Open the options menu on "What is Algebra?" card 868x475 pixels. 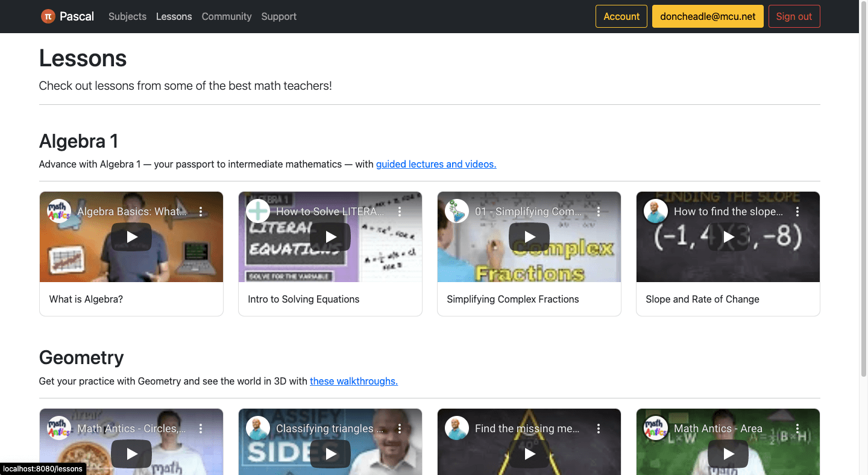(x=201, y=211)
